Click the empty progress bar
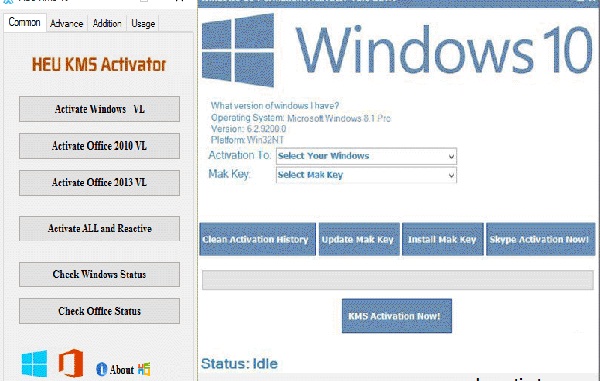The image size is (600, 381). click(x=398, y=280)
